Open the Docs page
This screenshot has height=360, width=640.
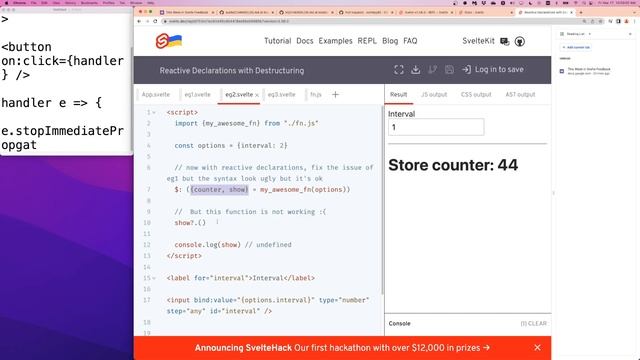(304, 41)
